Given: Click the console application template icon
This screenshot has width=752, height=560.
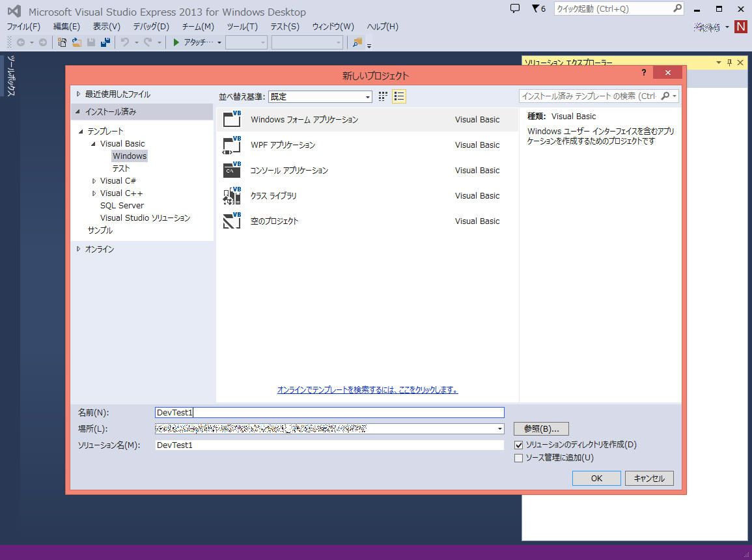Looking at the screenshot, I should click(x=232, y=170).
